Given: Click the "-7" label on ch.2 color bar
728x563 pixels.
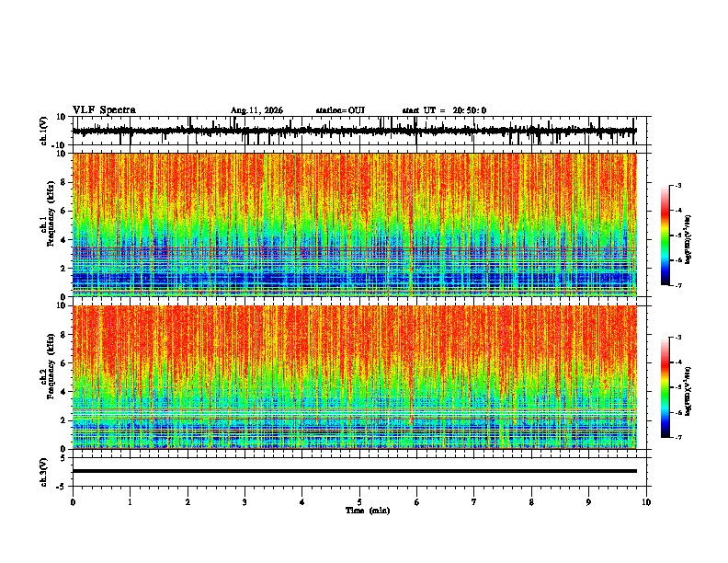Looking at the screenshot, I should (x=678, y=437).
